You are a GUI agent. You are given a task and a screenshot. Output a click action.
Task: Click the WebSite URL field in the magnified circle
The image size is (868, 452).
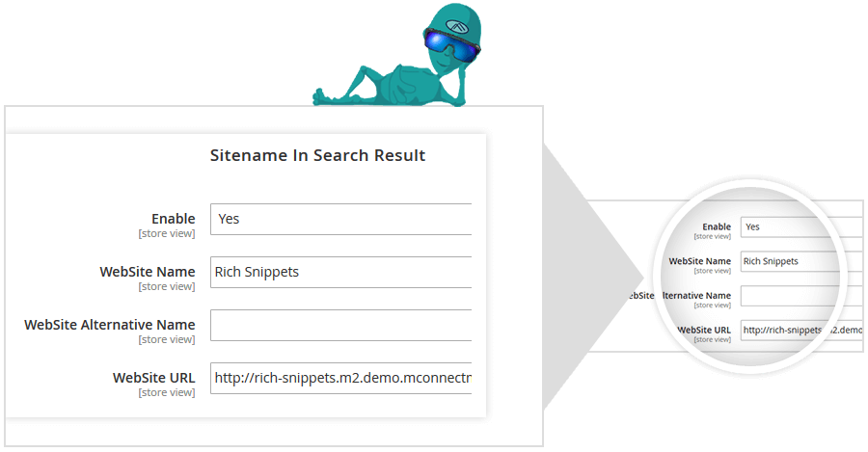[x=801, y=330]
